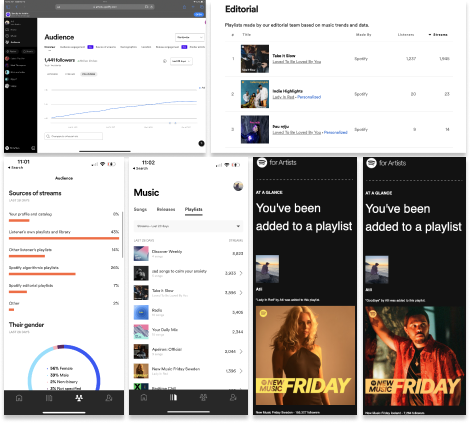Open the New Music Friday cover with the blonde woman

[305, 356]
